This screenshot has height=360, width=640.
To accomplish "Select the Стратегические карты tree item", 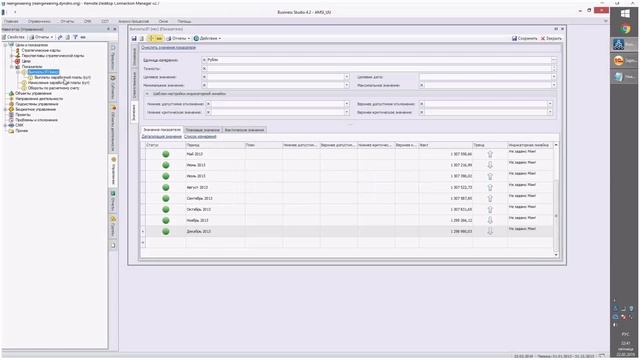I will point(41,50).
